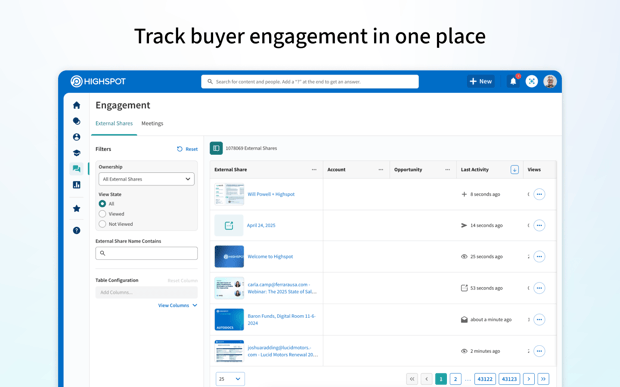The height and width of the screenshot is (387, 620).
Task: Switch to External Shares tab
Action: click(114, 123)
